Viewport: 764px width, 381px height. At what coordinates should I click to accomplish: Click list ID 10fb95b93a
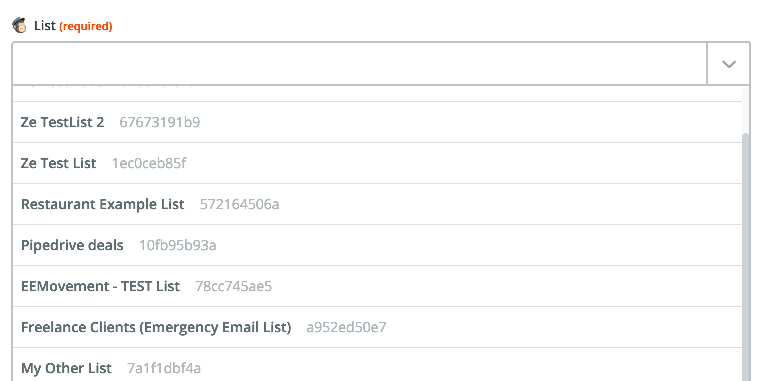tap(178, 245)
